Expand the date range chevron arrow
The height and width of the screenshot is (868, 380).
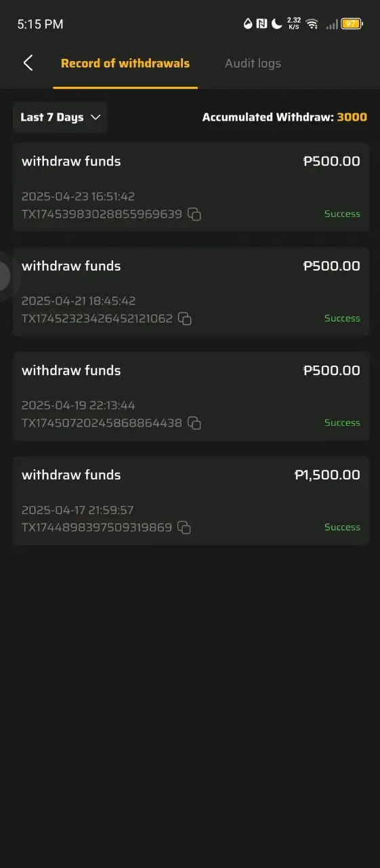coord(96,117)
